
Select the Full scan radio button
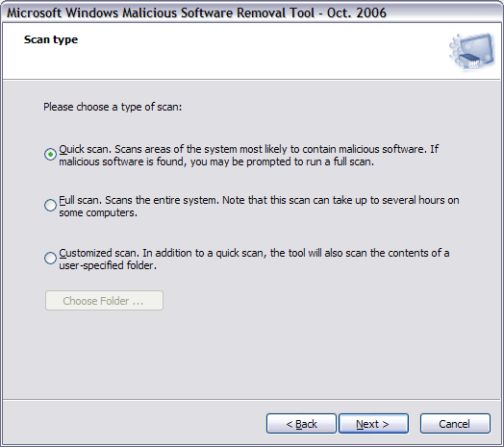tap(50, 206)
